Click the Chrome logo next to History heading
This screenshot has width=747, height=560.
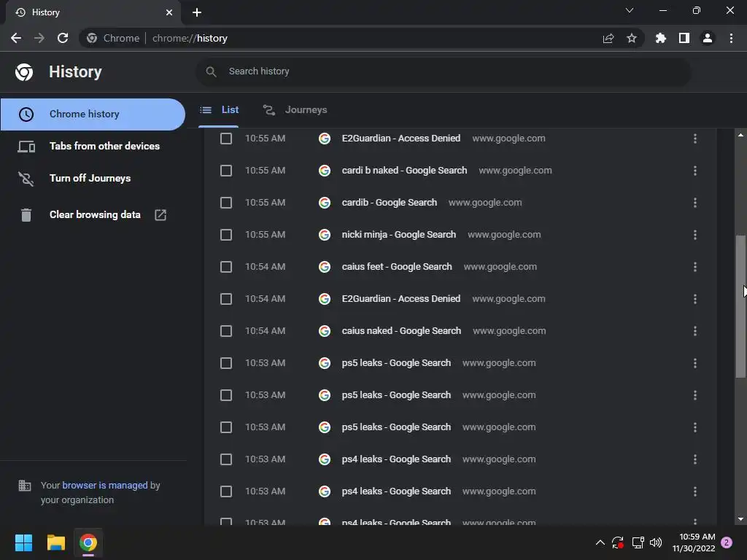pos(24,72)
